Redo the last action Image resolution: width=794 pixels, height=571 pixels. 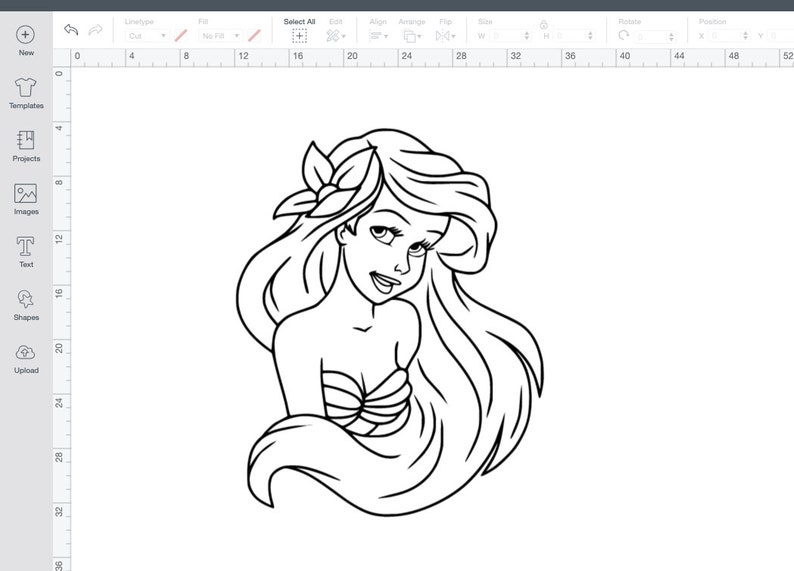[95, 30]
